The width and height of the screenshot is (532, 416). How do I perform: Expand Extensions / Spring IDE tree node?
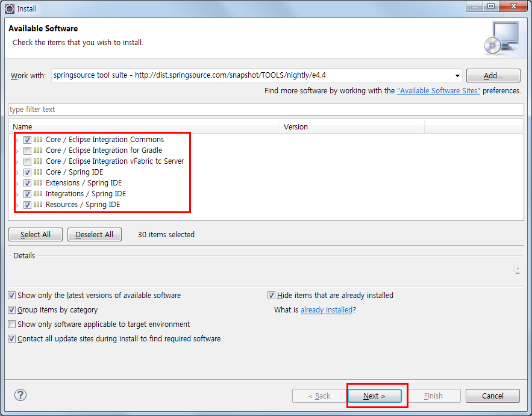click(x=17, y=184)
